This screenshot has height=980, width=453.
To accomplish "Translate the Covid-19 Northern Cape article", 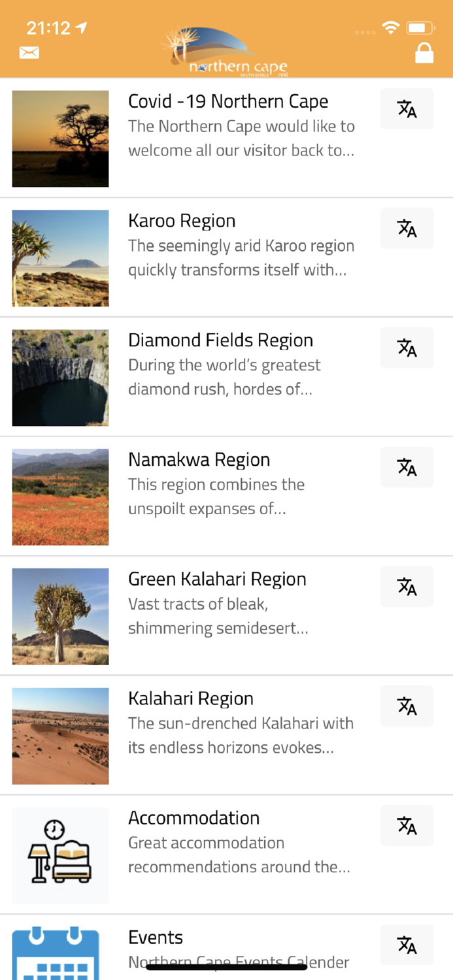I will 406,109.
